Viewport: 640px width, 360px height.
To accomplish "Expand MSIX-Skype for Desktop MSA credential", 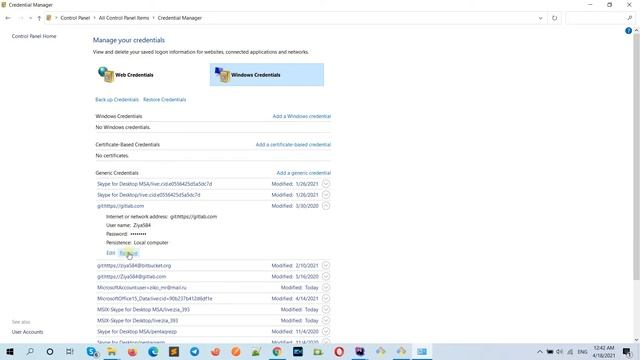I will tap(326, 309).
